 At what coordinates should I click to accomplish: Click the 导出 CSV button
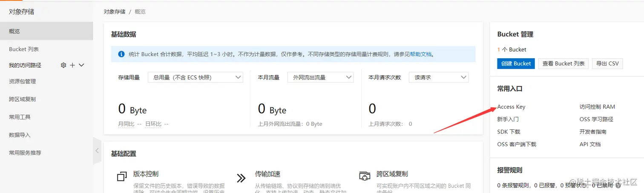point(607,63)
